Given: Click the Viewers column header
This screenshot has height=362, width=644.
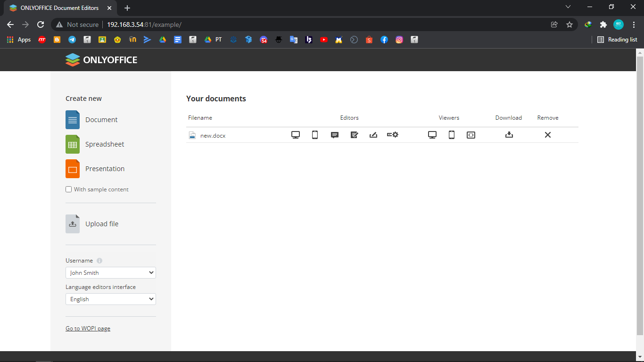Looking at the screenshot, I should pyautogui.click(x=449, y=118).
